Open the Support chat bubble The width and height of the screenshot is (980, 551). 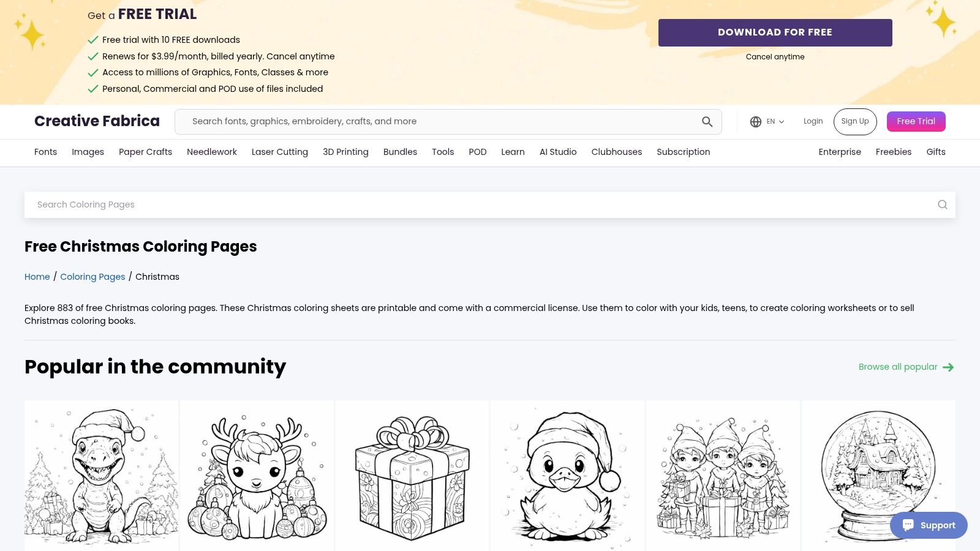[929, 525]
